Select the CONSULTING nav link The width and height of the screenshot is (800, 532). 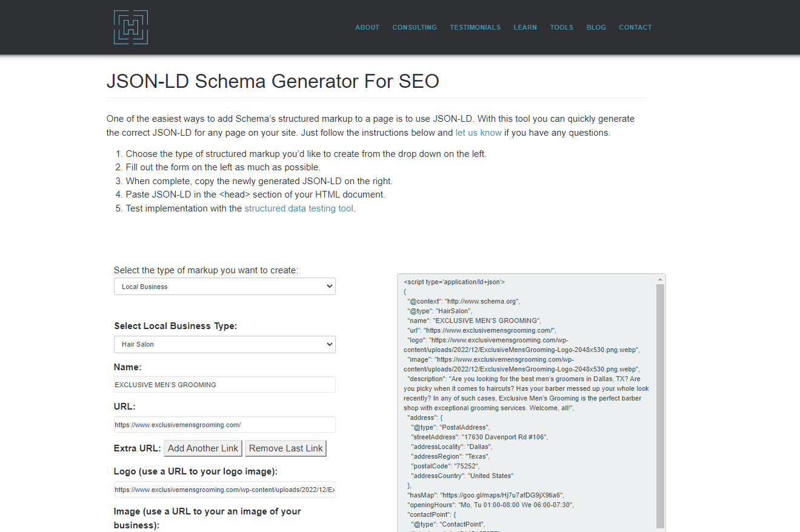click(x=415, y=27)
